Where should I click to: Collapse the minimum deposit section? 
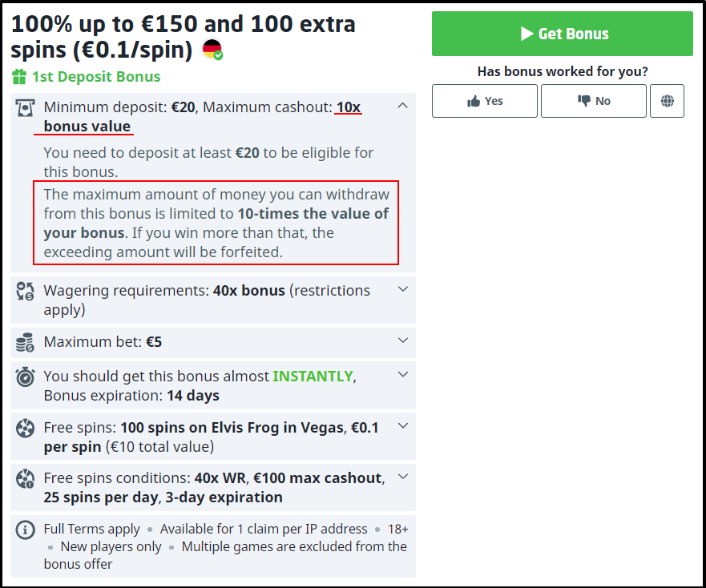coord(403,106)
